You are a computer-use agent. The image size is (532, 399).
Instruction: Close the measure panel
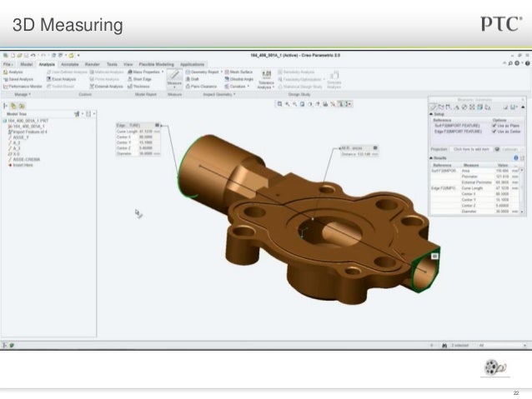(x=523, y=100)
